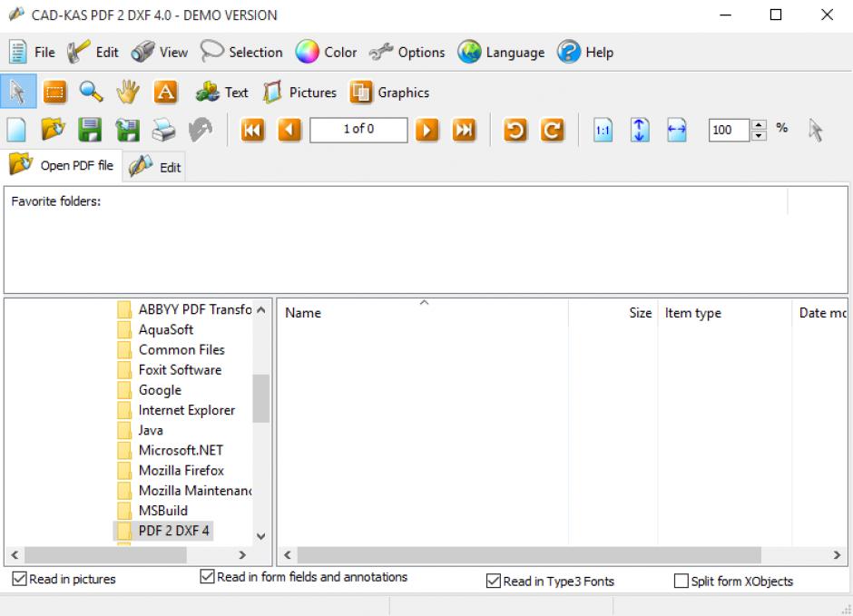Image resolution: width=853 pixels, height=616 pixels.
Task: Sort file list by Size column
Action: 613,313
